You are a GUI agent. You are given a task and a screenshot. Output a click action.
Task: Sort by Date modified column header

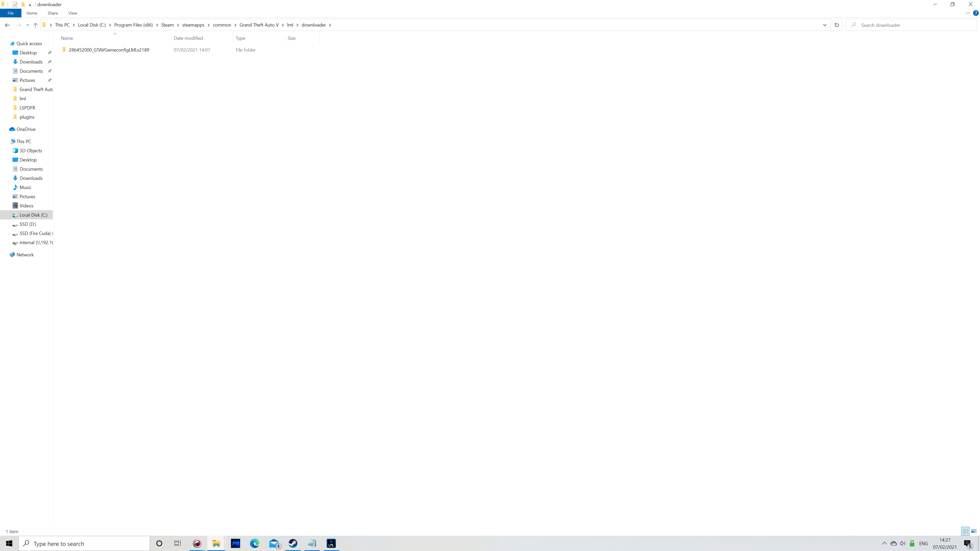point(188,38)
